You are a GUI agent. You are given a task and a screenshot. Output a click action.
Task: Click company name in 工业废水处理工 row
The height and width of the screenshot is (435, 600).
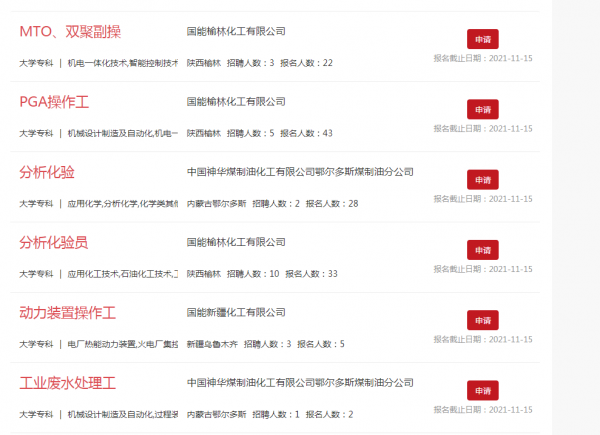pos(300,383)
